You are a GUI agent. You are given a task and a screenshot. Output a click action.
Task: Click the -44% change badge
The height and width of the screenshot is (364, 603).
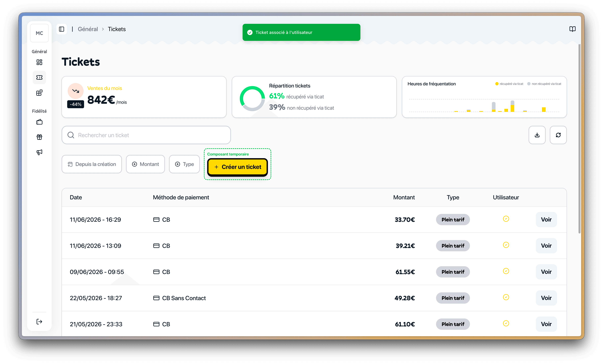coord(76,104)
